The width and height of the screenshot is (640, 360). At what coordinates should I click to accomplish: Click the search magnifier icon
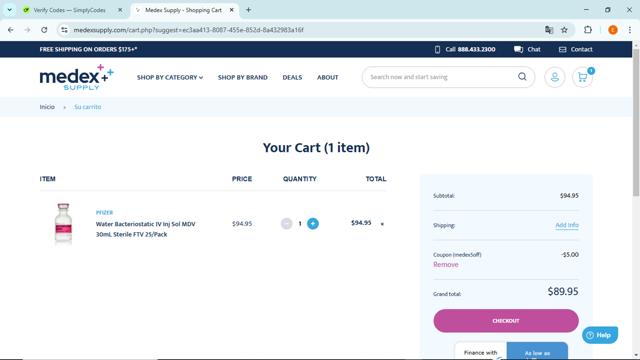tap(522, 77)
